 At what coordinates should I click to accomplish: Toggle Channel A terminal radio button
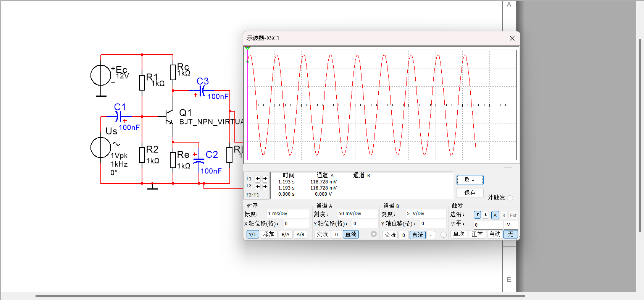(x=373, y=234)
